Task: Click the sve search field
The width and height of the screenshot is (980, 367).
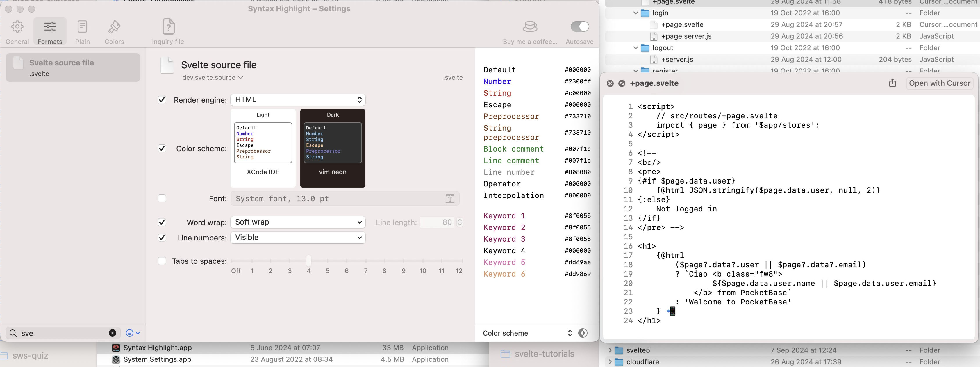Action: [x=63, y=333]
